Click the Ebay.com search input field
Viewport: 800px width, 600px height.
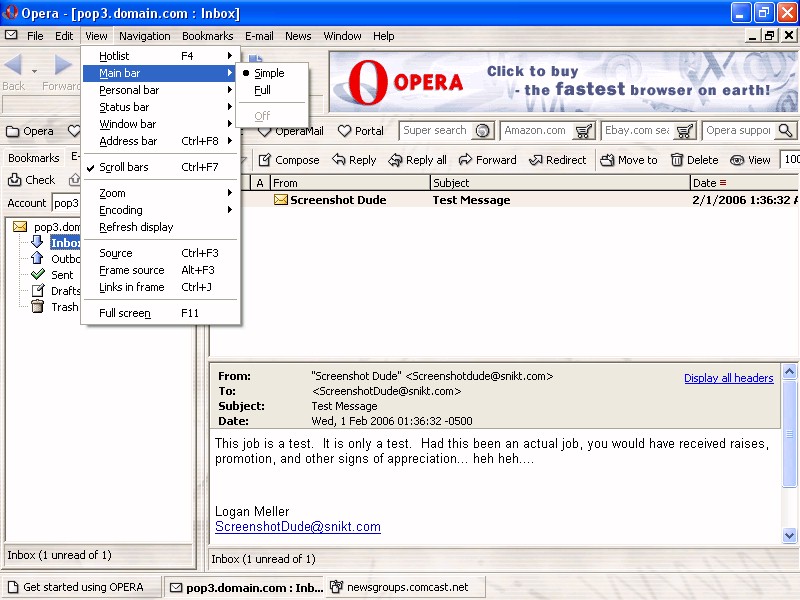coord(638,131)
